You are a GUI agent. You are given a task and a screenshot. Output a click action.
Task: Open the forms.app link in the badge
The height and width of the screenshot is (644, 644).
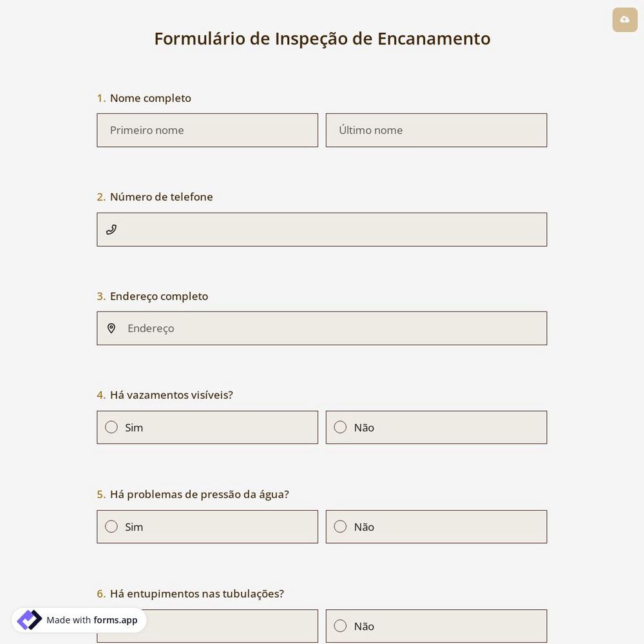coord(115,620)
